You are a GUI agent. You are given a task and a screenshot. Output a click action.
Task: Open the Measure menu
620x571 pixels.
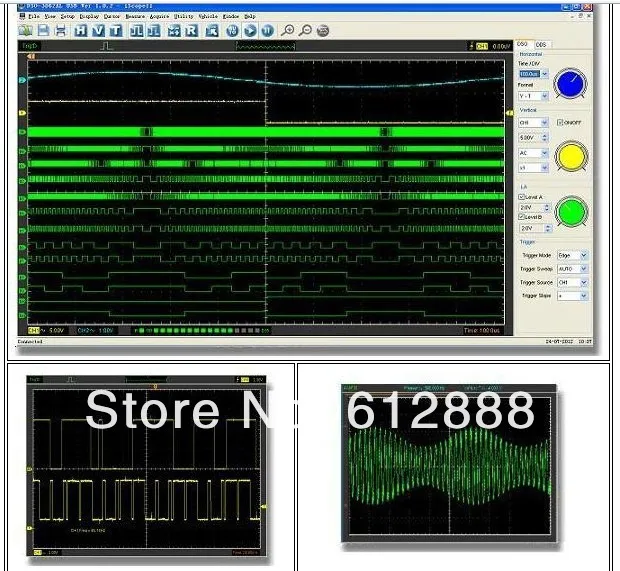pos(135,16)
